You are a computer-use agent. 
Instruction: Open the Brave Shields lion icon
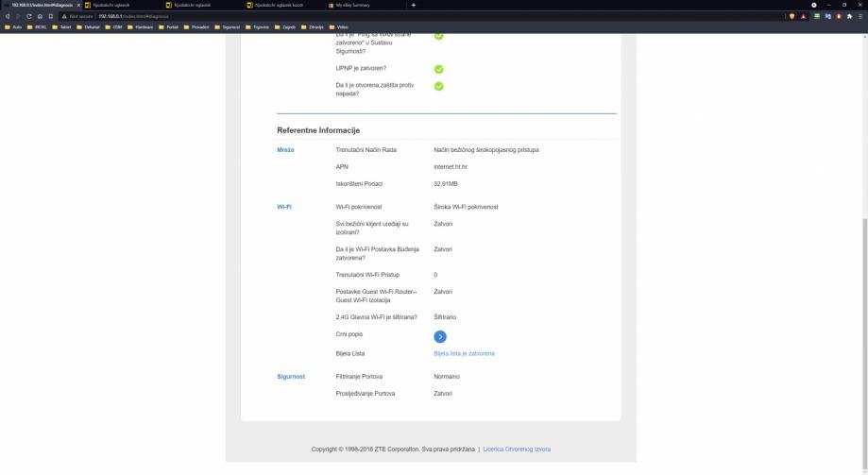click(791, 16)
